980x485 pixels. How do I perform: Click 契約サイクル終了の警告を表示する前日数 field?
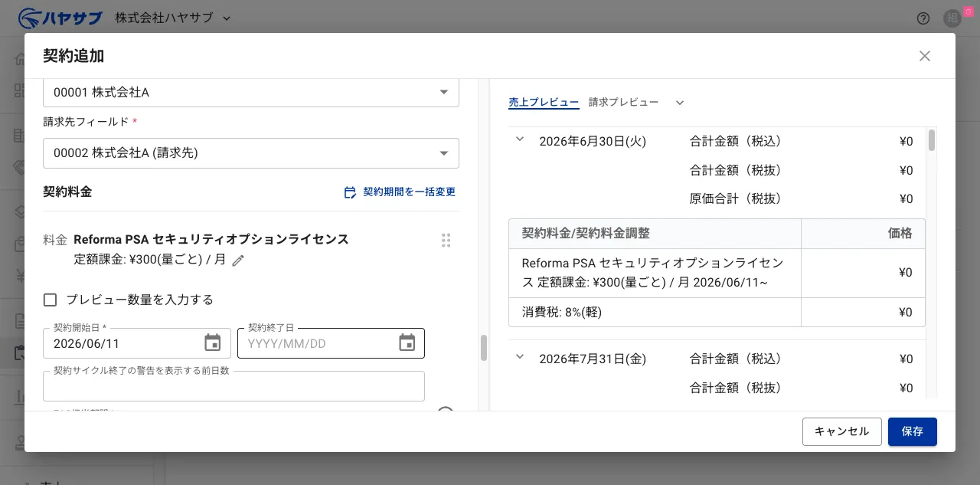click(234, 386)
